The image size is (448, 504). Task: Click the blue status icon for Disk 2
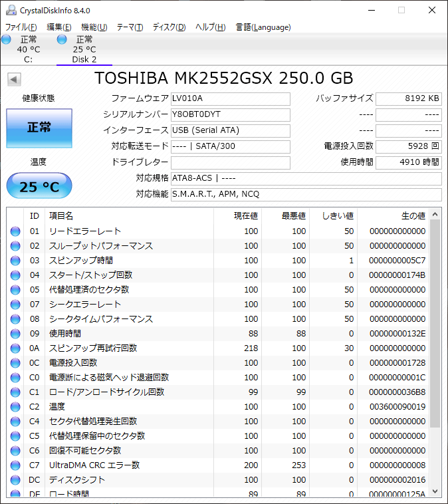click(x=62, y=39)
